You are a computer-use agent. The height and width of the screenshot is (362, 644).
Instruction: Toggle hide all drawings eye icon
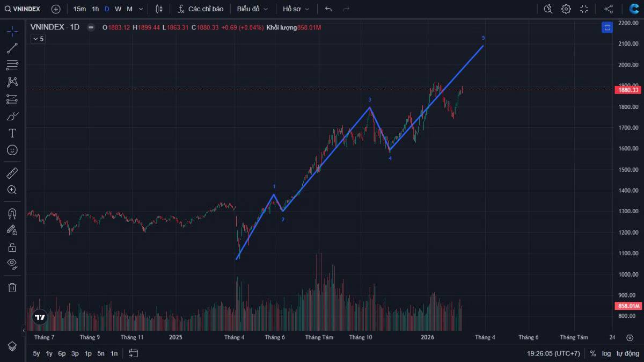(x=12, y=263)
